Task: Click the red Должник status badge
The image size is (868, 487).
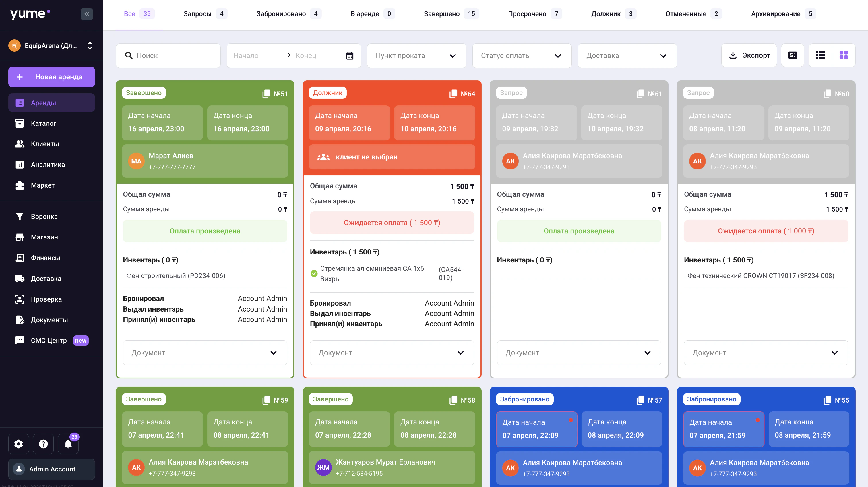Action: coord(328,93)
